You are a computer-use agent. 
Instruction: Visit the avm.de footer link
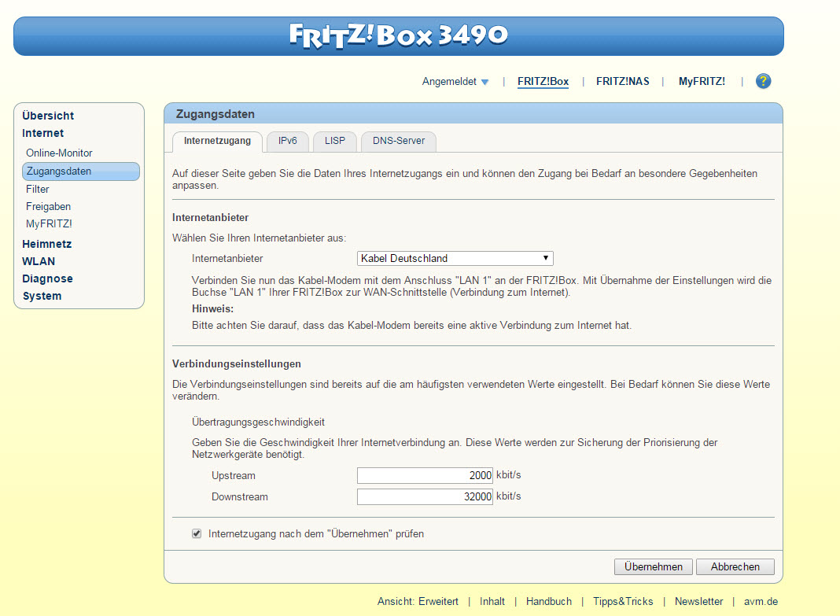[761, 602]
